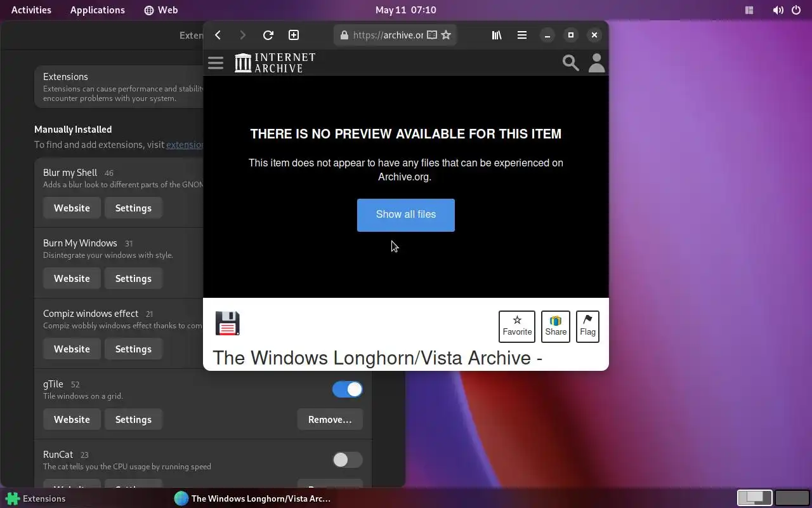Click the Internet Archive logo
This screenshot has height=508, width=812.
[275, 63]
